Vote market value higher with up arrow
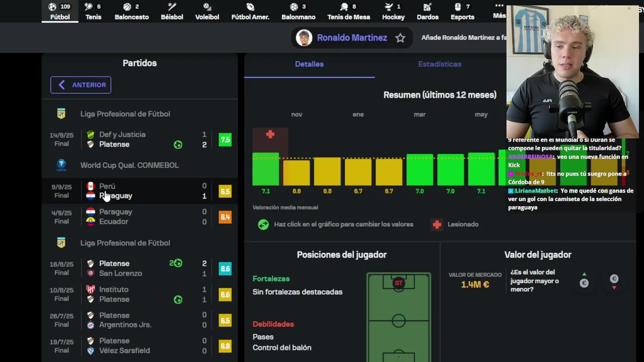Viewport: 644px width, 362px height. tap(584, 280)
